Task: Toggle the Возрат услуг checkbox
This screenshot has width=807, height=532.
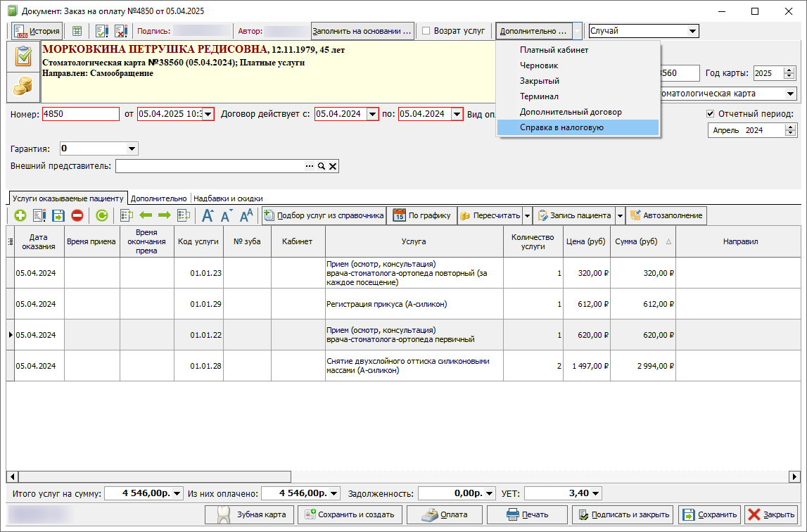Action: coord(426,31)
